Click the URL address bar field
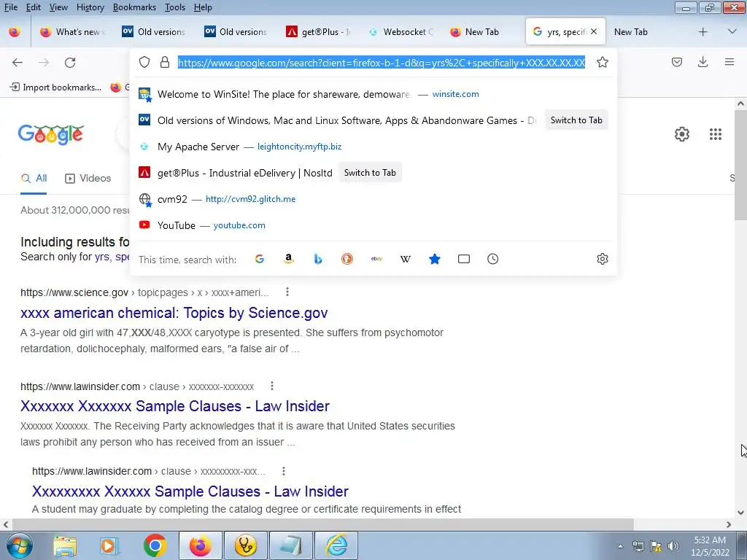This screenshot has width=747, height=560. pos(381,63)
